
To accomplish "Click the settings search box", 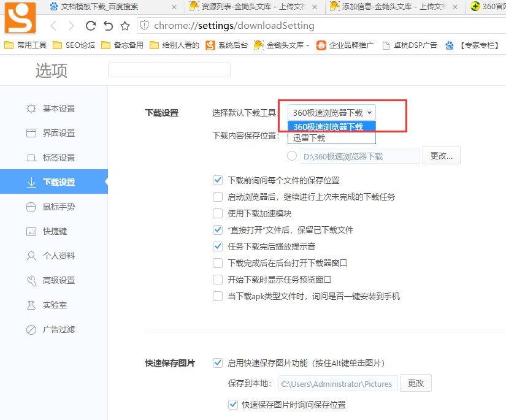I will click(169, 70).
